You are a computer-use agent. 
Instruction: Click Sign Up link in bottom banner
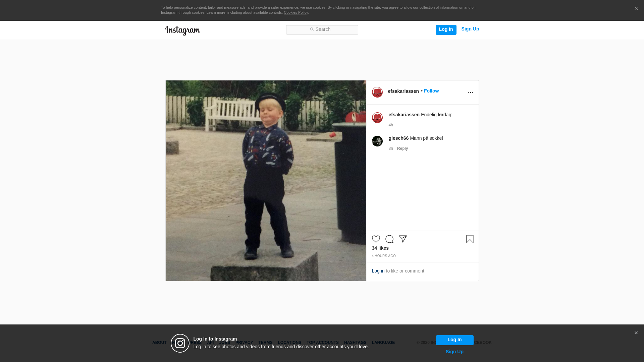click(x=454, y=352)
